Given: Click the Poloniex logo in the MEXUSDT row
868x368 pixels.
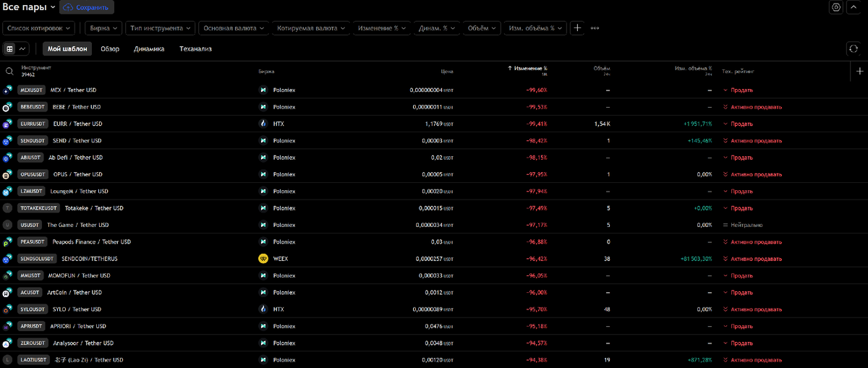Looking at the screenshot, I should [263, 90].
